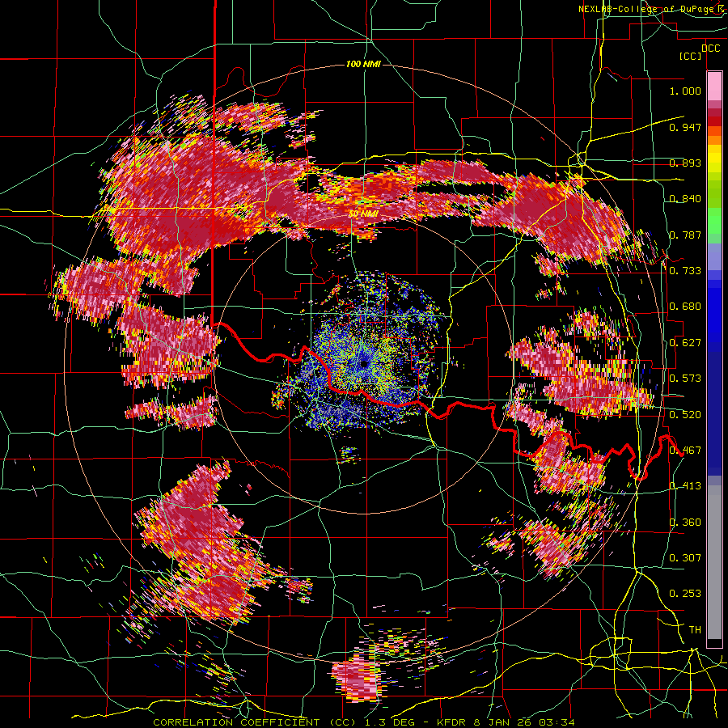The image size is (728, 728).
Task: Click the radar site center dot
Action: (x=364, y=364)
